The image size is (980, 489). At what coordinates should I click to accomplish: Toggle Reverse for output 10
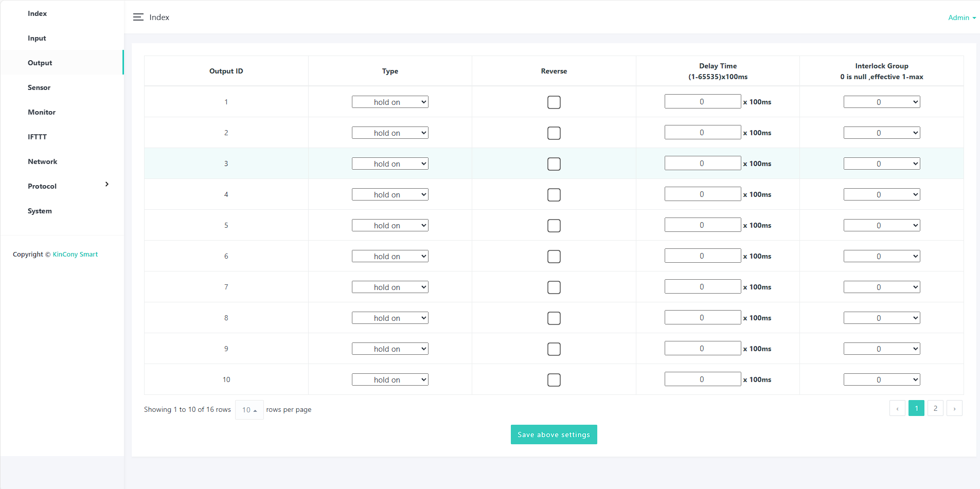coord(554,380)
